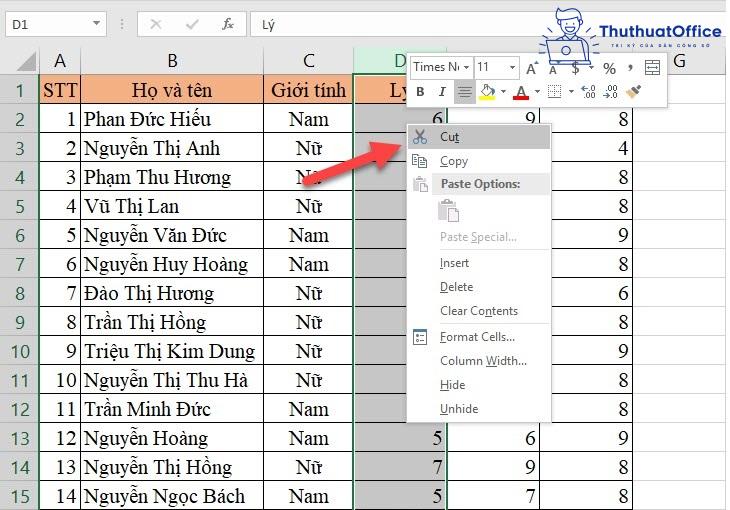Click the formula bar Cancel X
730x510 pixels.
(156, 24)
